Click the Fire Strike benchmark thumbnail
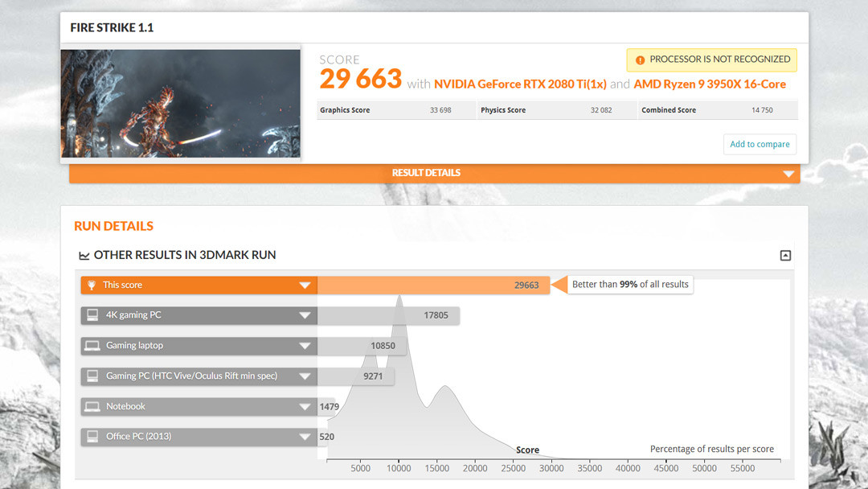 [181, 103]
